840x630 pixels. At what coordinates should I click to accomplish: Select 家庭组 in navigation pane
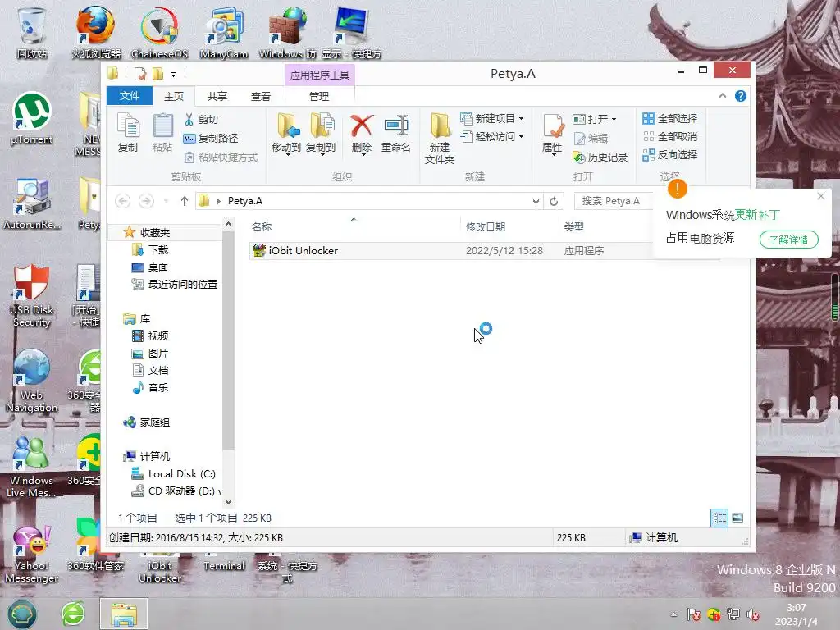154,422
